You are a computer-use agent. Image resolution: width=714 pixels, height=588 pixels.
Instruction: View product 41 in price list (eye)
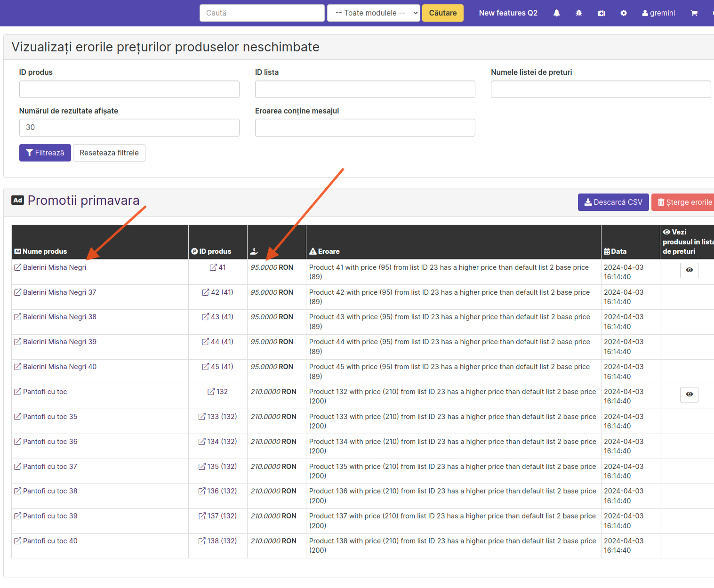pyautogui.click(x=689, y=270)
